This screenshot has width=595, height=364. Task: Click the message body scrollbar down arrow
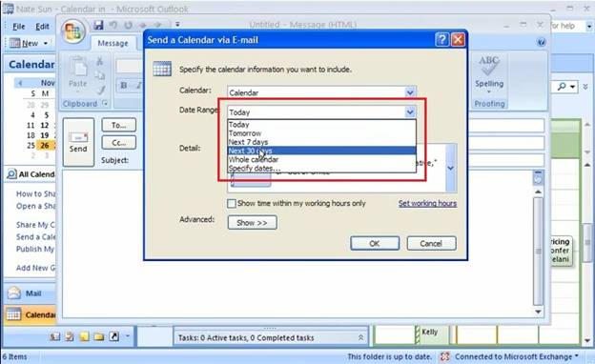coord(538,312)
